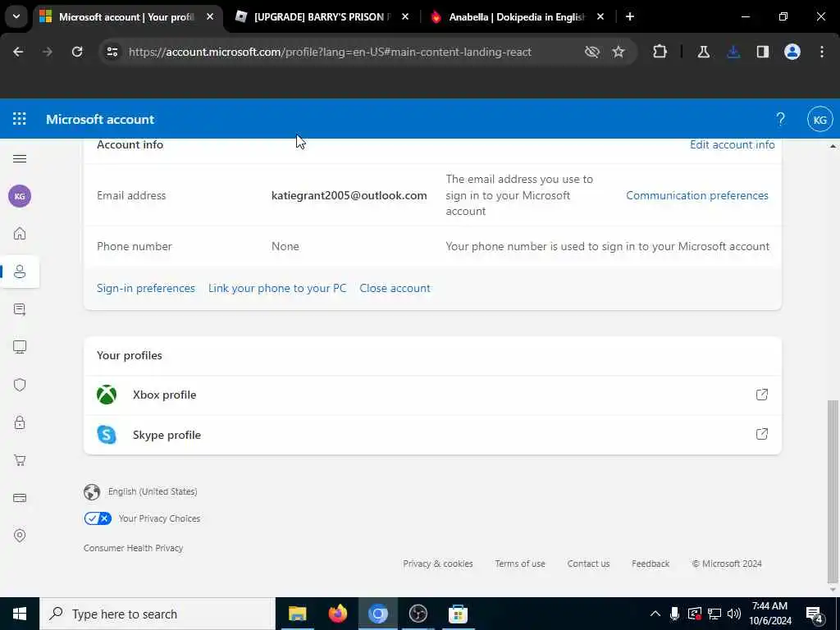This screenshot has width=840, height=630.
Task: Go back to the previous page
Action: [18, 52]
